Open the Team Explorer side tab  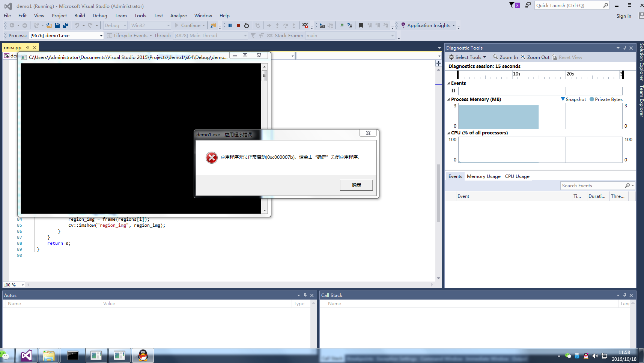pos(641,101)
